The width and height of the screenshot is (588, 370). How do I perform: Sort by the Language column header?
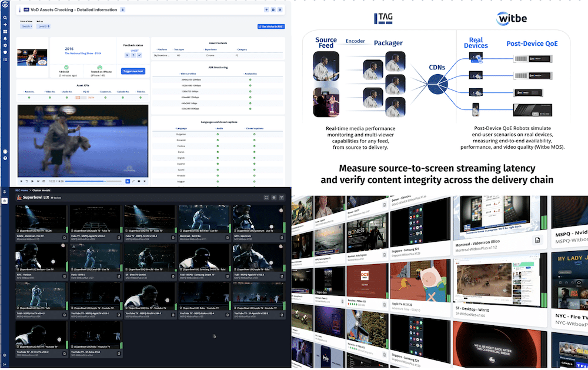click(x=182, y=128)
